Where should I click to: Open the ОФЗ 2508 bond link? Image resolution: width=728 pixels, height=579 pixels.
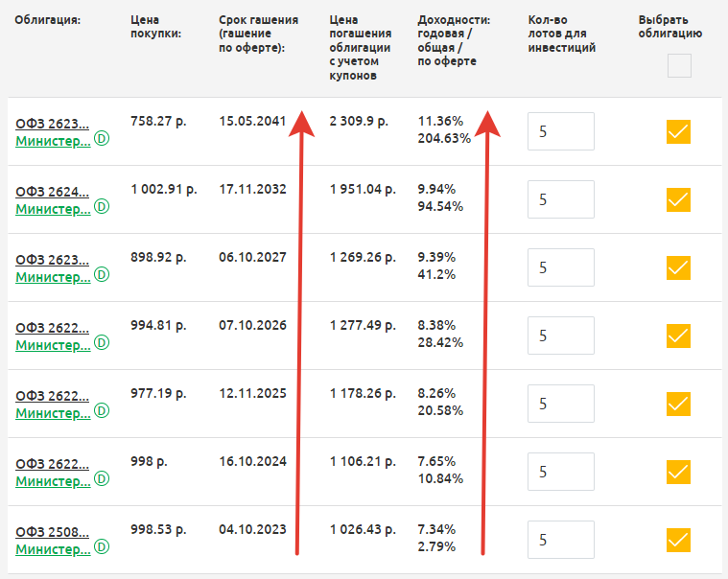[x=52, y=531]
